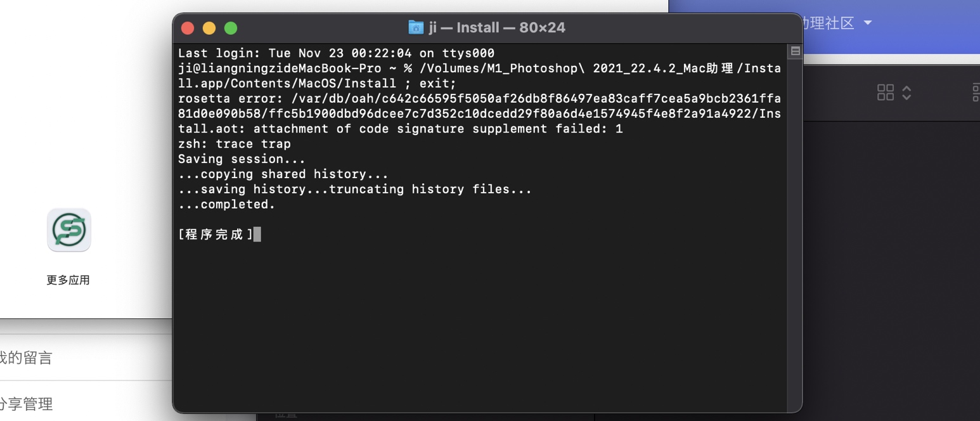Minimize Terminal using the yellow button
This screenshot has height=421, width=980.
209,28
